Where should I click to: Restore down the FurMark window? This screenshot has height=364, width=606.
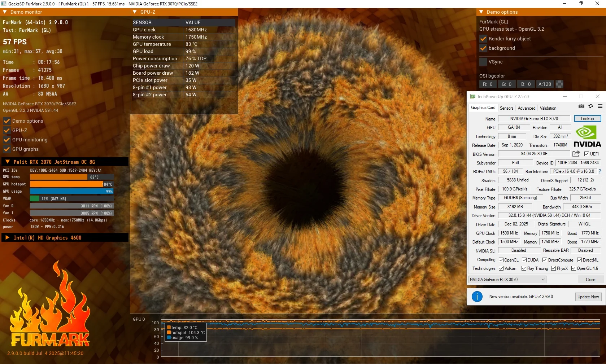(x=581, y=4)
